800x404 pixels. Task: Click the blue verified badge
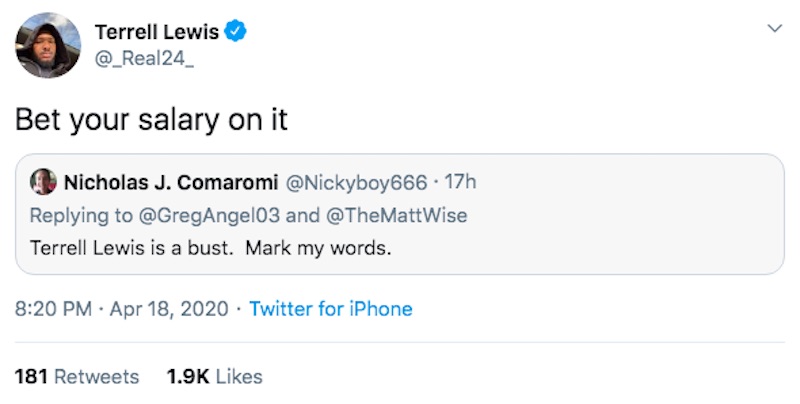(x=235, y=32)
